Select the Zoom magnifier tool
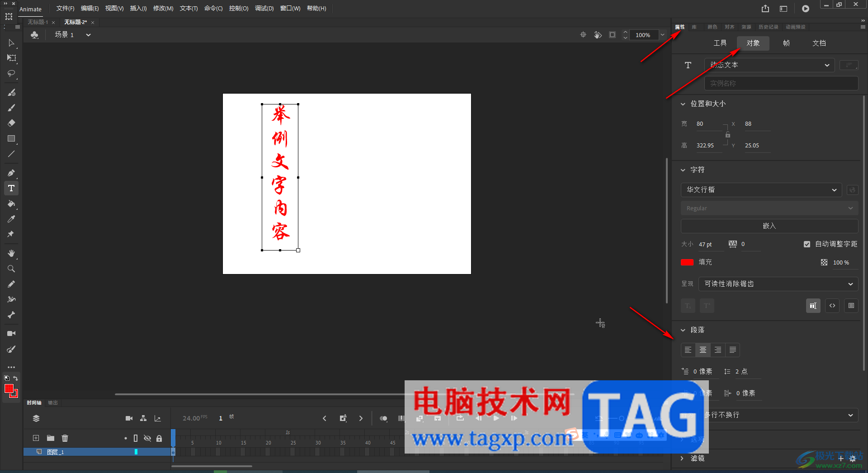This screenshot has height=473, width=868. click(11, 269)
